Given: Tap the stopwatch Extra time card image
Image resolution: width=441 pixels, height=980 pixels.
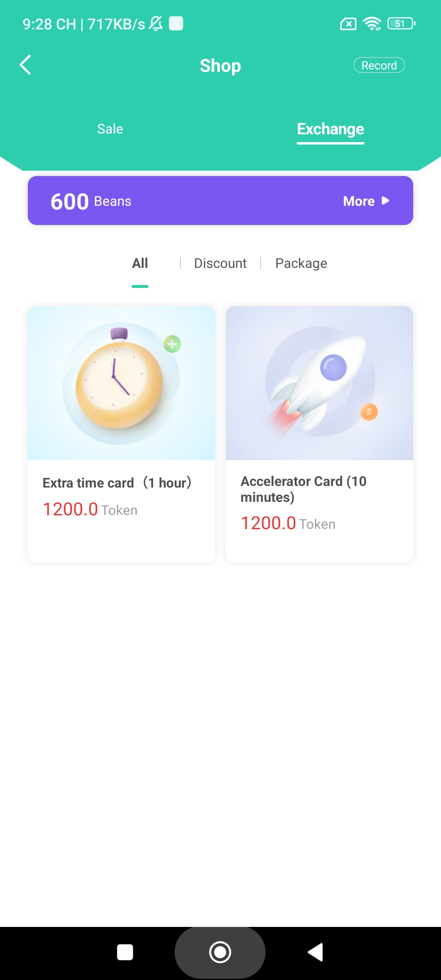Looking at the screenshot, I should [x=121, y=383].
